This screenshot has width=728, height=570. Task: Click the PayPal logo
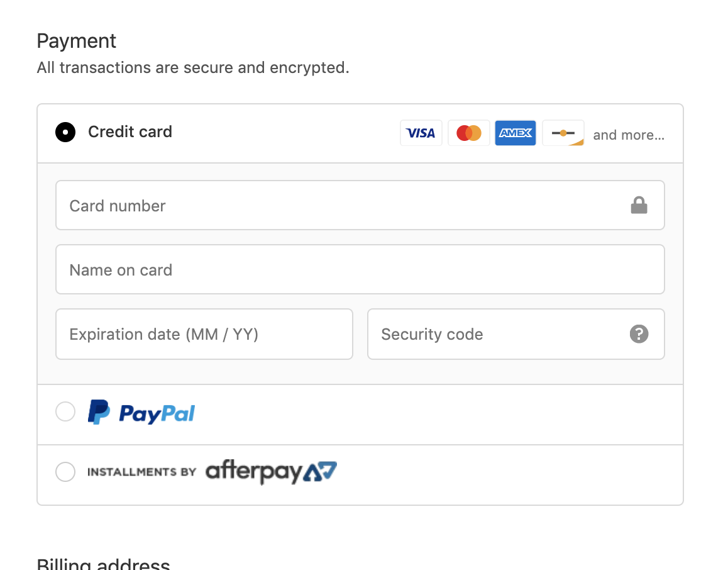click(141, 413)
